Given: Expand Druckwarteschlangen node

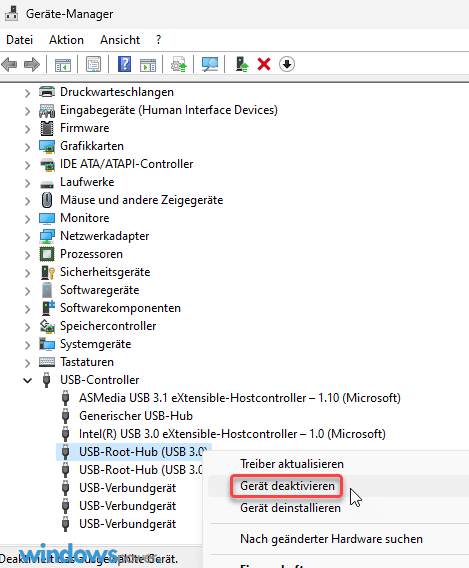Looking at the screenshot, I should coord(28,93).
